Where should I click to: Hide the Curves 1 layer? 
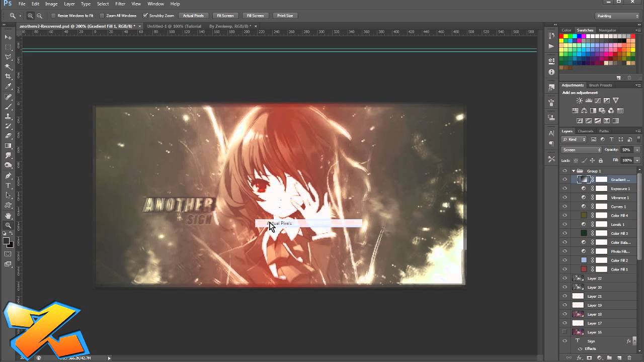pyautogui.click(x=565, y=207)
